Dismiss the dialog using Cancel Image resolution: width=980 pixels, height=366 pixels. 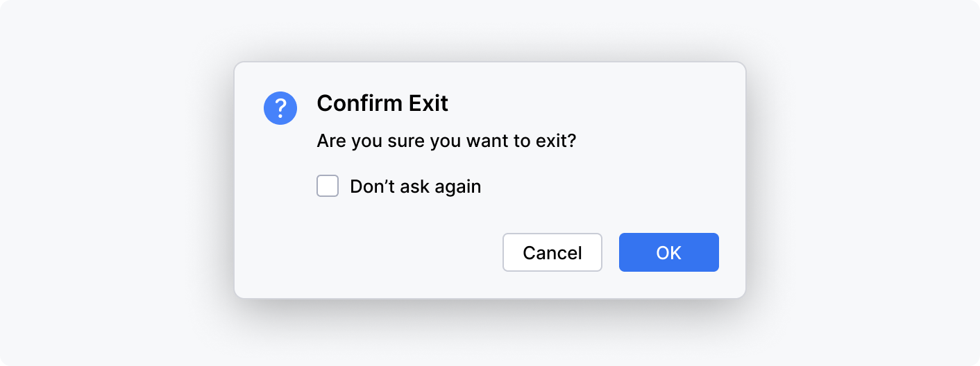(552, 252)
